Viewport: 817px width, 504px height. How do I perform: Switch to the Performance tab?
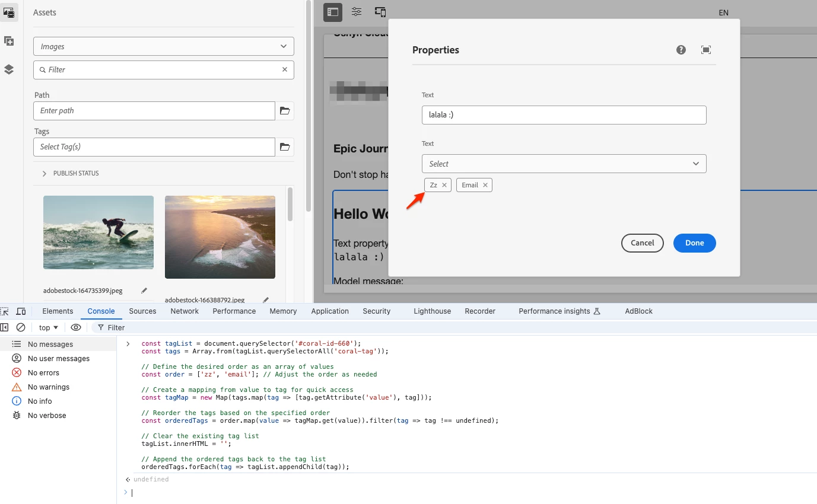point(234,311)
